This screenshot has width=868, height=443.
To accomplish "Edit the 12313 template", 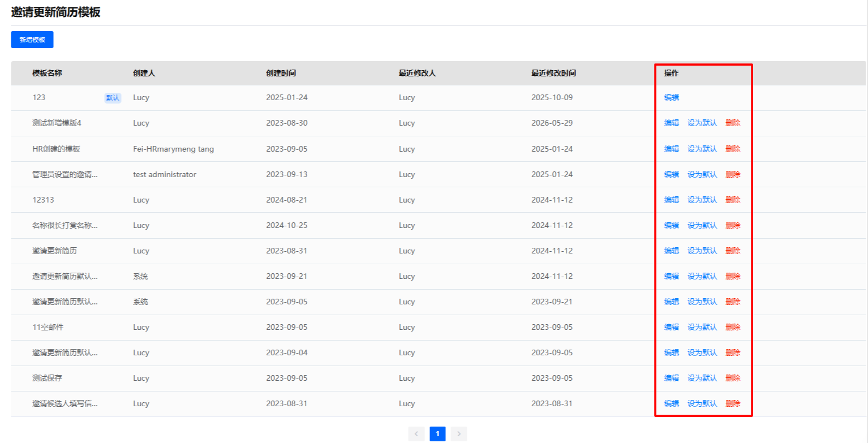I will (x=672, y=200).
